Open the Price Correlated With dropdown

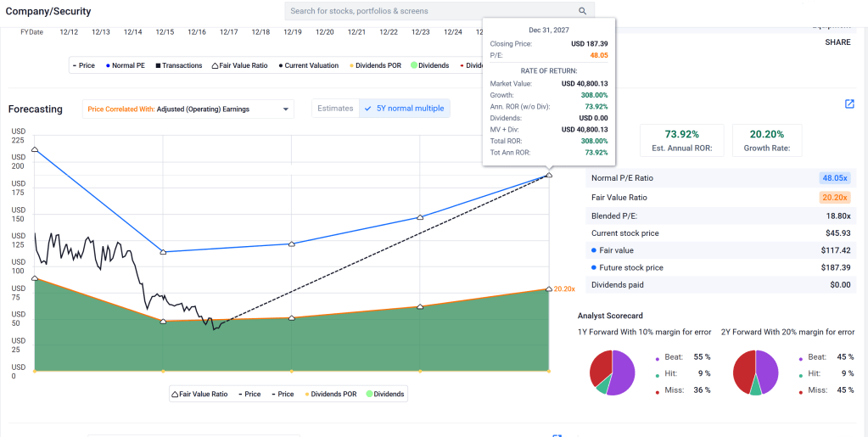point(188,109)
